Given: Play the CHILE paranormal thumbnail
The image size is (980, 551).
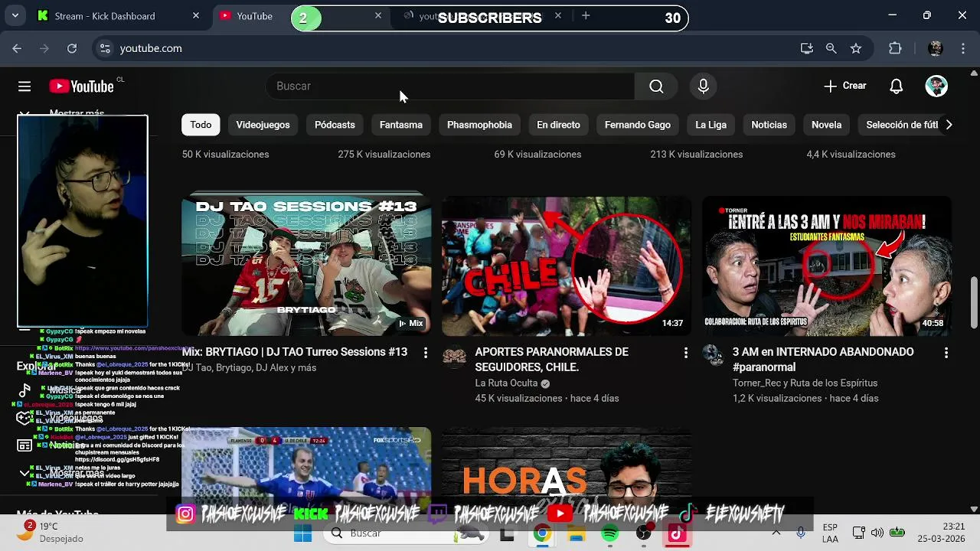Looking at the screenshot, I should click(x=567, y=266).
